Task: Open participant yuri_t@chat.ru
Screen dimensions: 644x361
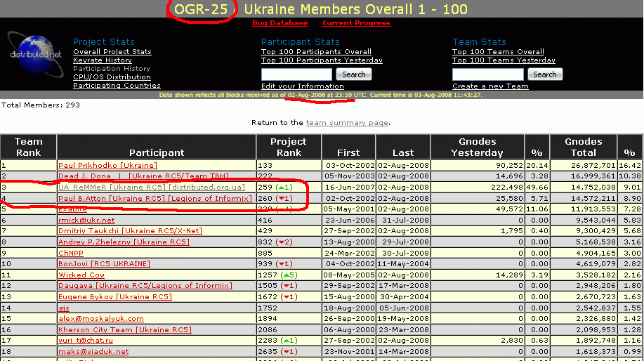Action: [86, 341]
